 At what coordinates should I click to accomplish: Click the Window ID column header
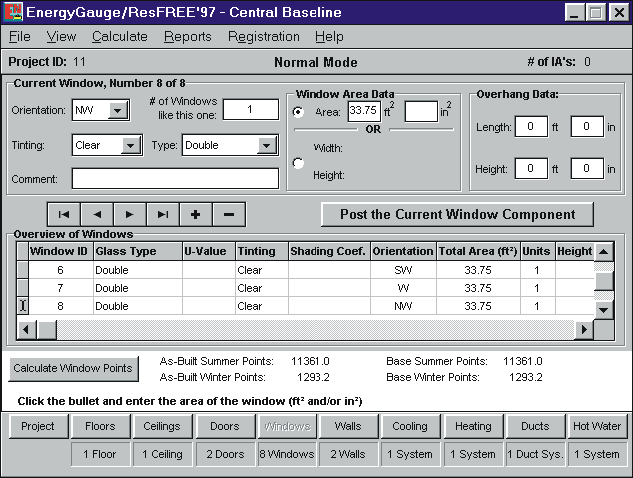(61, 252)
